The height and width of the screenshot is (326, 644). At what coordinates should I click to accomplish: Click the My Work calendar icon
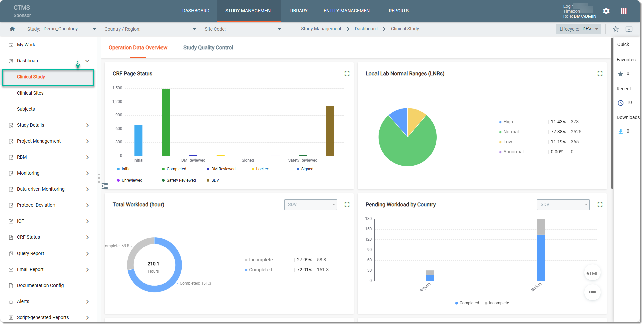pyautogui.click(x=11, y=45)
